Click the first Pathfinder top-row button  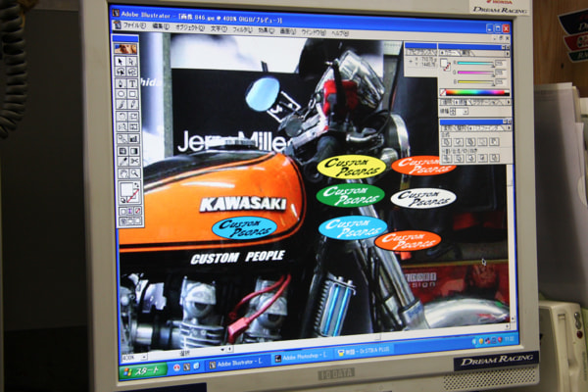coord(446,142)
